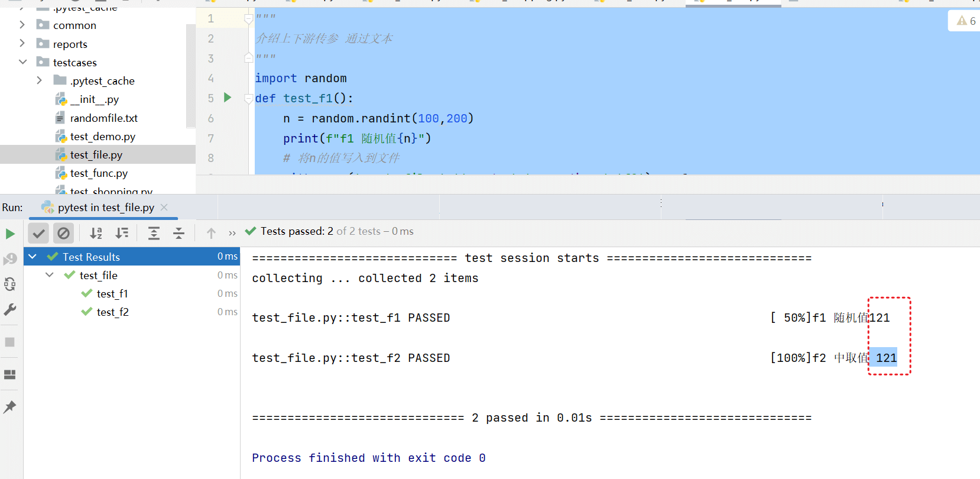980x479 pixels.
Task: Click the import random code line
Action: tap(301, 78)
